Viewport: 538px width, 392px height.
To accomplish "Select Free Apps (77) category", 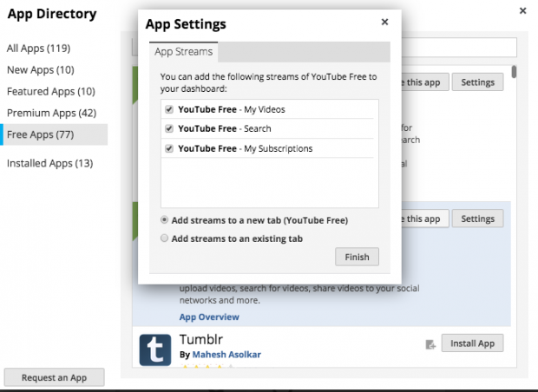I will 55,134.
